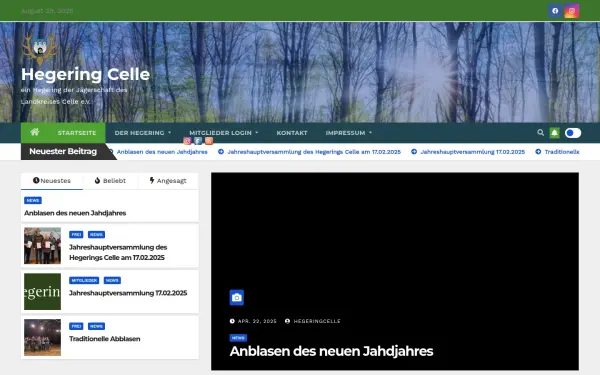This screenshot has width=600, height=375.
Task: Click the clock icon beside Apr. 22, 2025
Action: [232, 321]
